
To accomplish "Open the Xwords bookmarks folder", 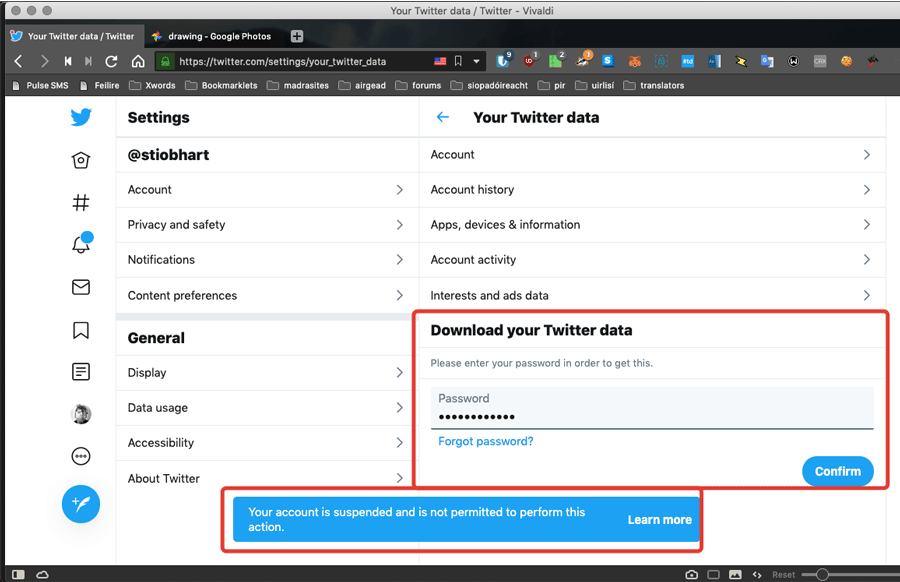I will pyautogui.click(x=152, y=86).
